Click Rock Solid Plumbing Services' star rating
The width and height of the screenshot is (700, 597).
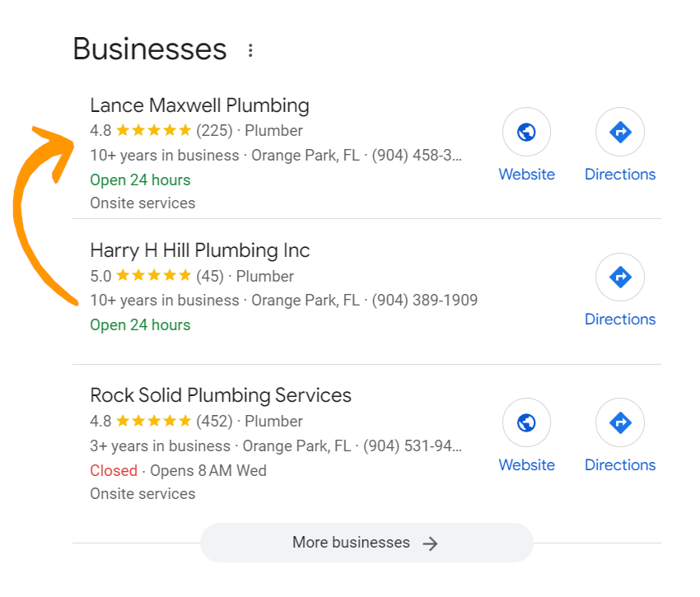click(x=153, y=421)
